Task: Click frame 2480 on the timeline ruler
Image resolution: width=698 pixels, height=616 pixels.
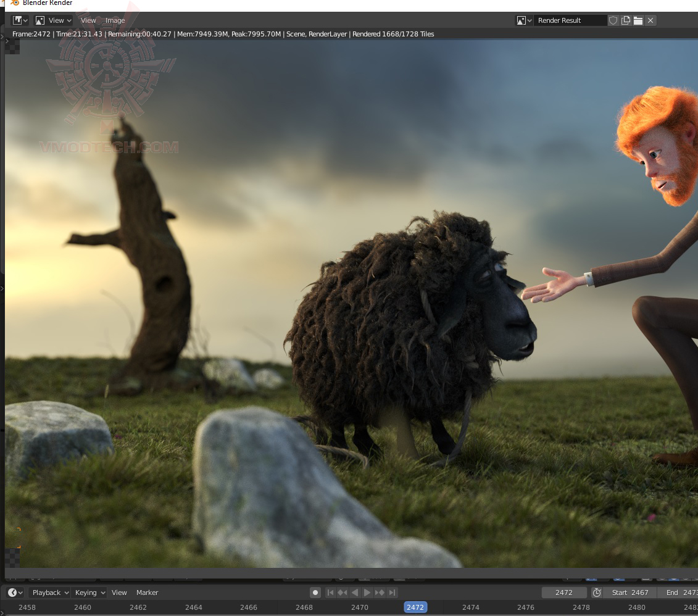Action: coord(636,607)
